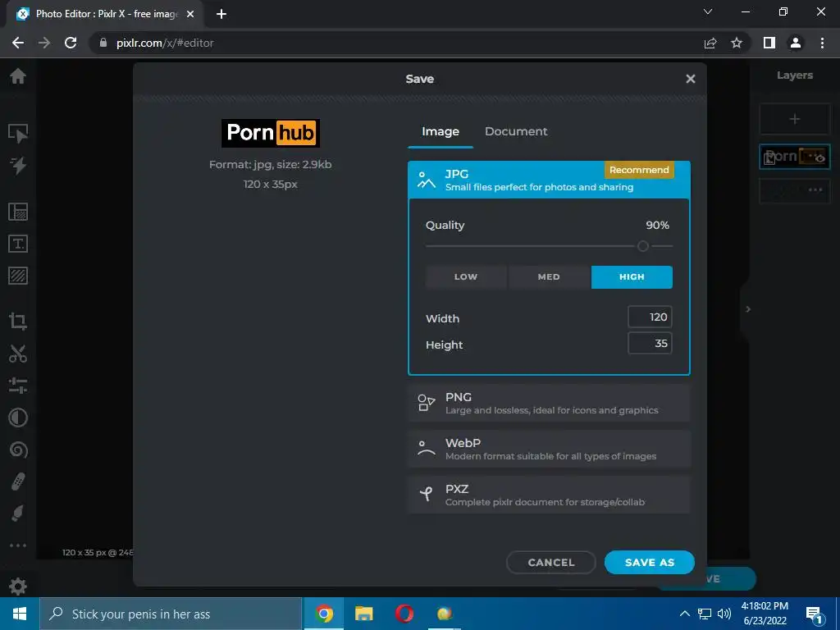840x630 pixels.
Task: Go back in browser history
Action: click(x=18, y=43)
